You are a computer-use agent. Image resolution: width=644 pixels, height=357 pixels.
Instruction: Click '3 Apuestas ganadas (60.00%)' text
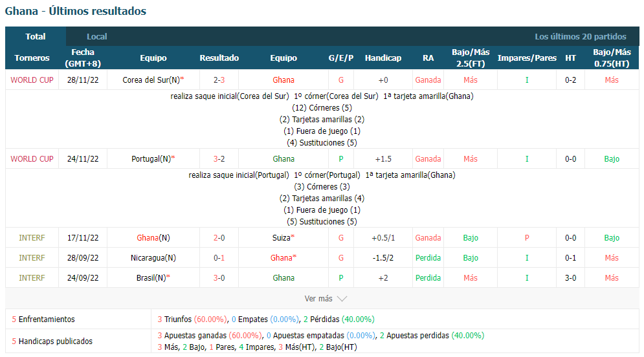210,336
